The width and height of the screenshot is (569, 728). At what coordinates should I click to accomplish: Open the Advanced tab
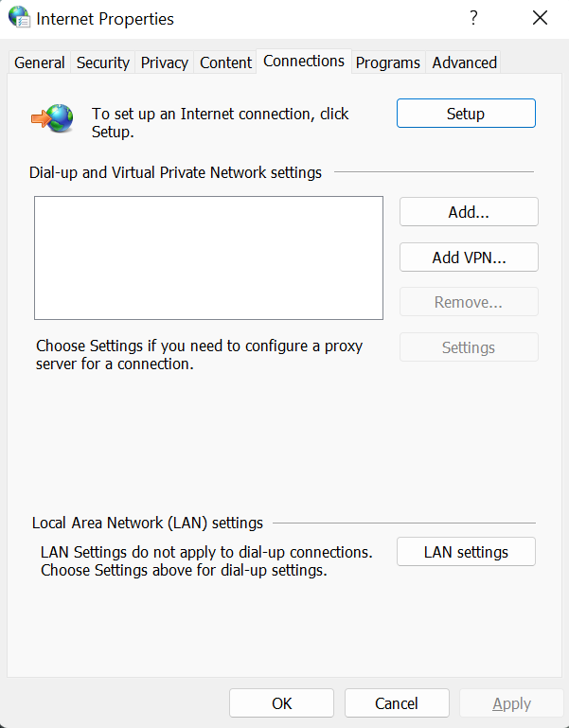[x=464, y=62]
